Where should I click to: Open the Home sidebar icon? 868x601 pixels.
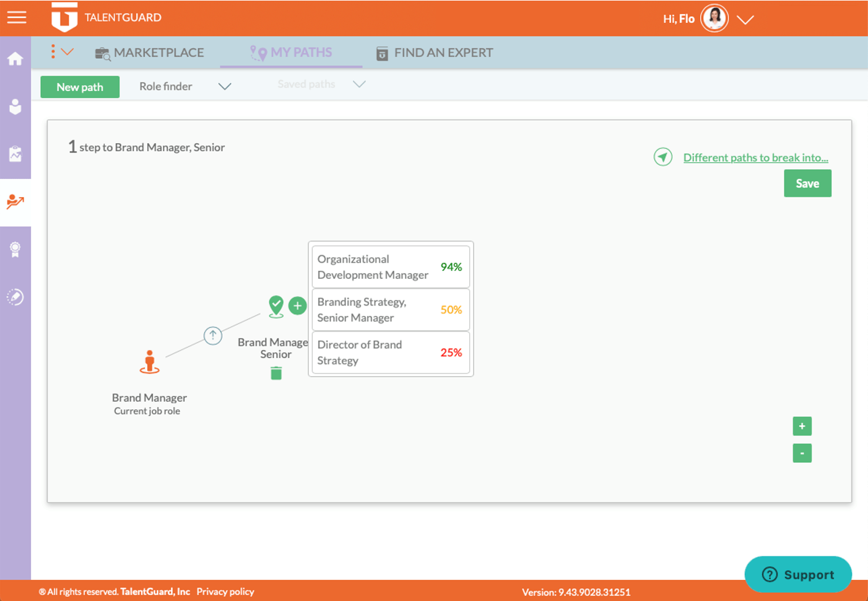pos(15,59)
